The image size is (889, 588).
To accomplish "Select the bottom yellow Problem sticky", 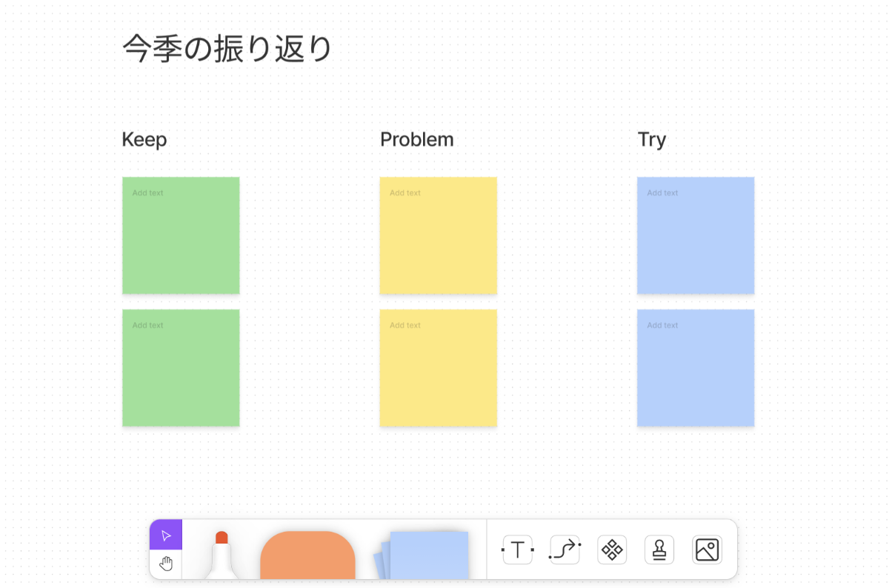I will click(x=439, y=368).
